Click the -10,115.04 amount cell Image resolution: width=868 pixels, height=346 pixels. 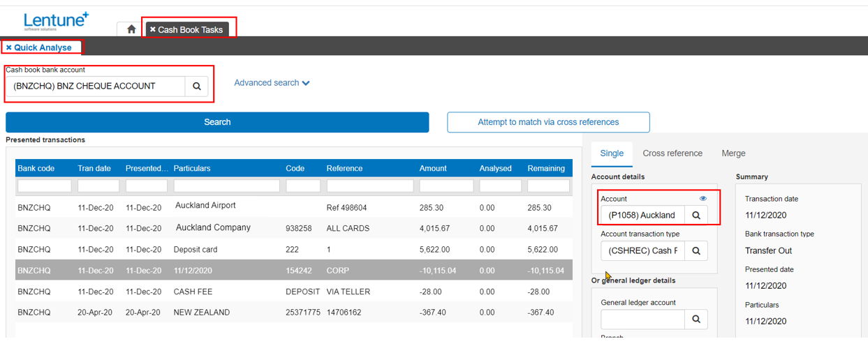(x=438, y=270)
